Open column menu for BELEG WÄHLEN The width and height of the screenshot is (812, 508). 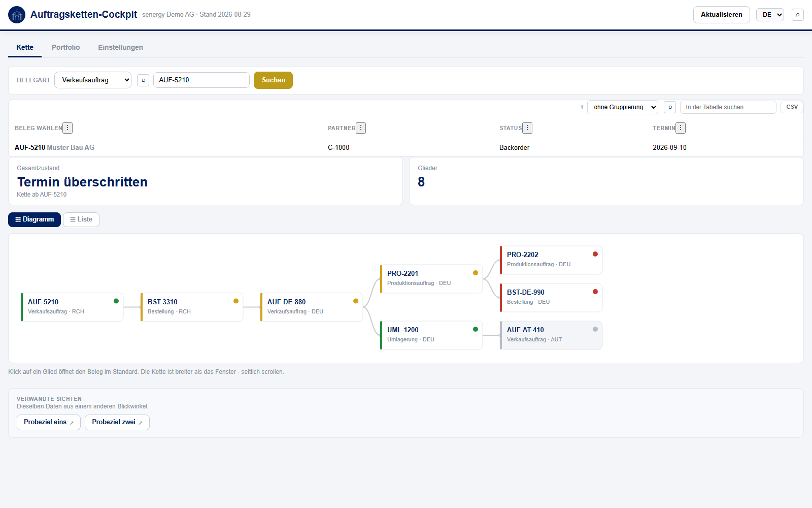click(67, 128)
